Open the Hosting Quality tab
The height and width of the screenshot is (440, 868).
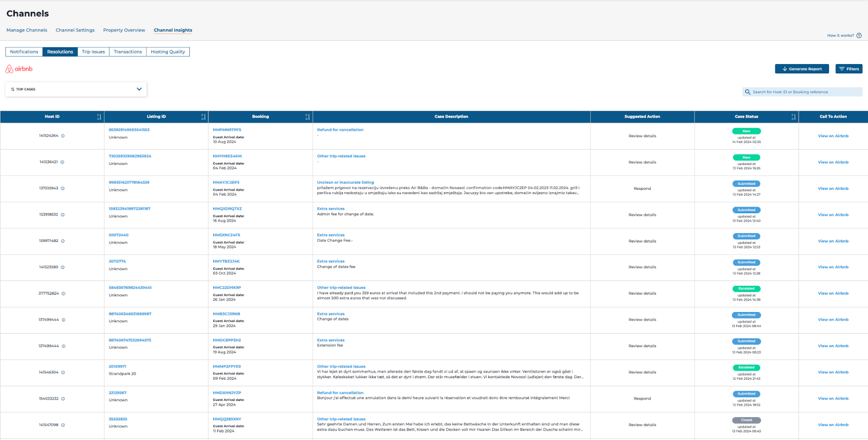168,52
